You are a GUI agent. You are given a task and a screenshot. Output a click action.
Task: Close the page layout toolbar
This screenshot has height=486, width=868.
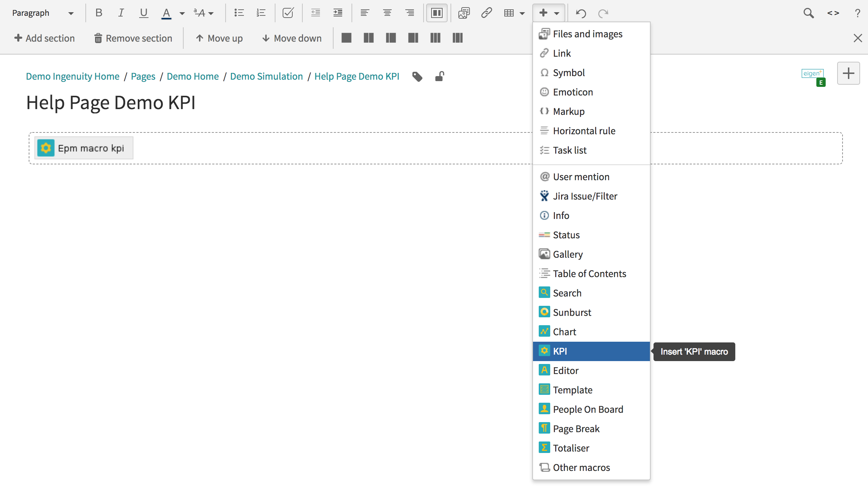click(x=858, y=38)
